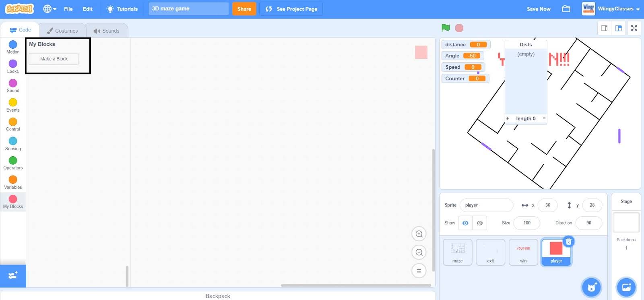Screen dimensions: 644x300
Task: Expand the Backpack panel
Action: [x=218, y=296]
